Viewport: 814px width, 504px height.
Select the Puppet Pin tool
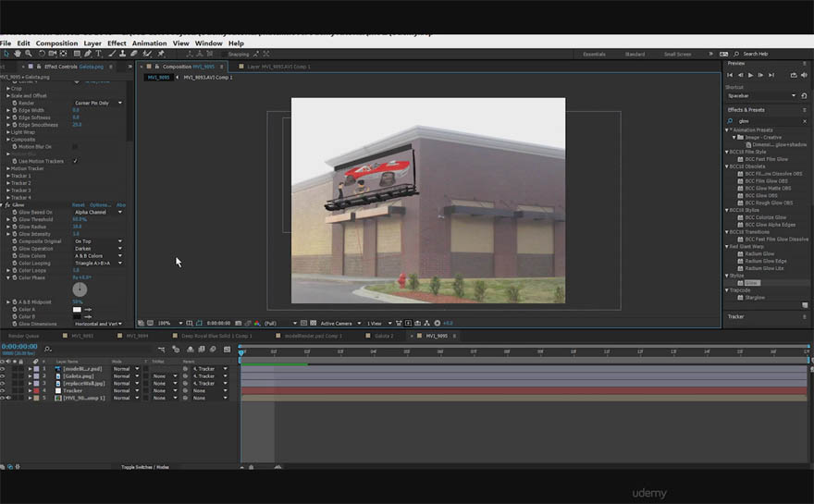click(x=161, y=54)
